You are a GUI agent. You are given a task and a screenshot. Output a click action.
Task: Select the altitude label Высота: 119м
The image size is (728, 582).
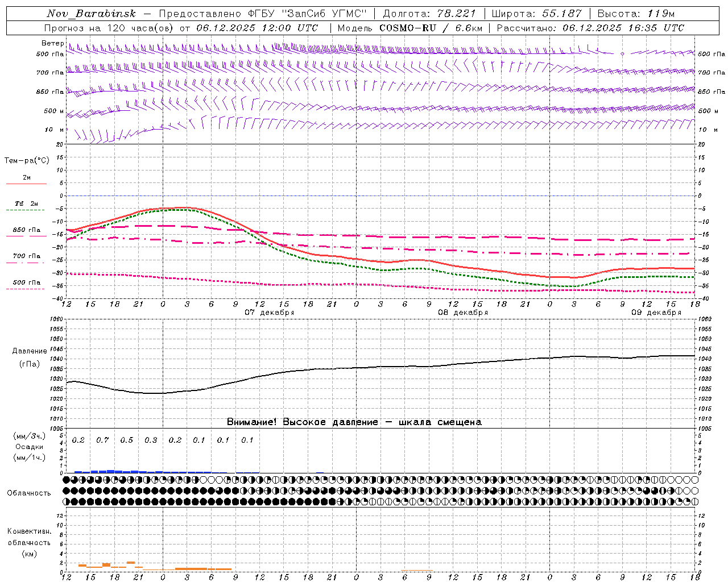click(636, 14)
